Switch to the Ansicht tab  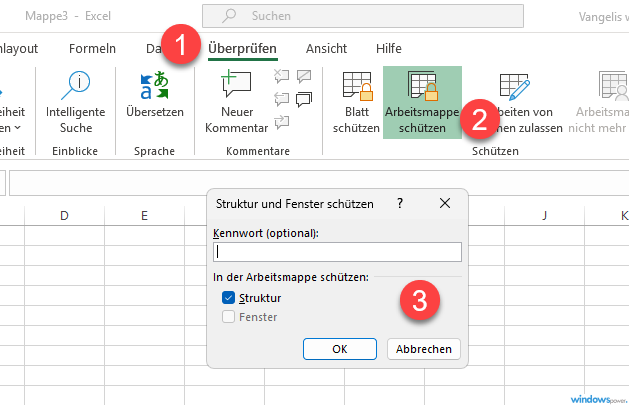(x=326, y=48)
